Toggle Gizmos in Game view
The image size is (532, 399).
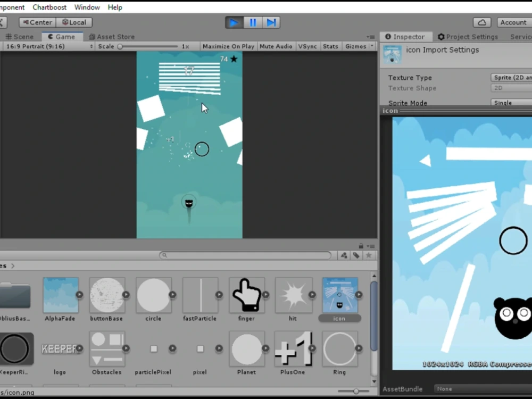pos(355,46)
